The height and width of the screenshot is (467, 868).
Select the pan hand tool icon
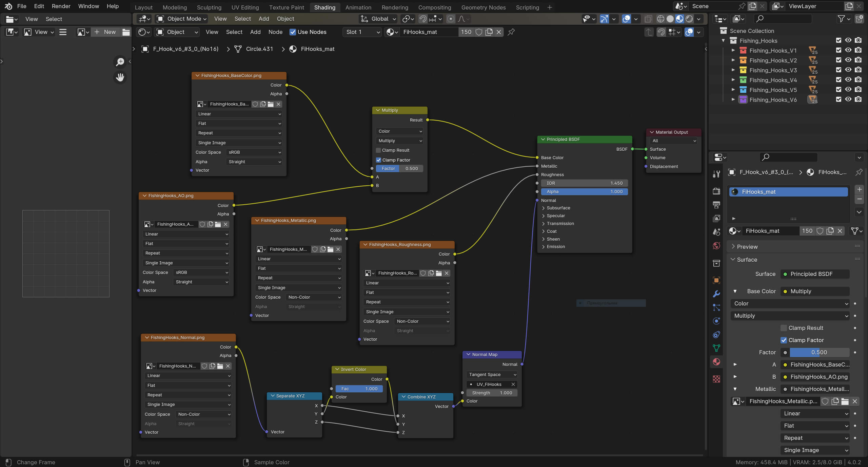(120, 77)
